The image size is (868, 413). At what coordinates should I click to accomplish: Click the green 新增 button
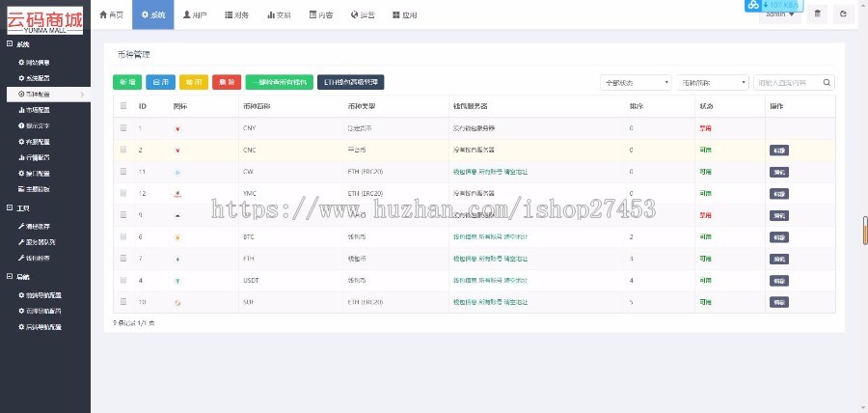[x=127, y=82]
